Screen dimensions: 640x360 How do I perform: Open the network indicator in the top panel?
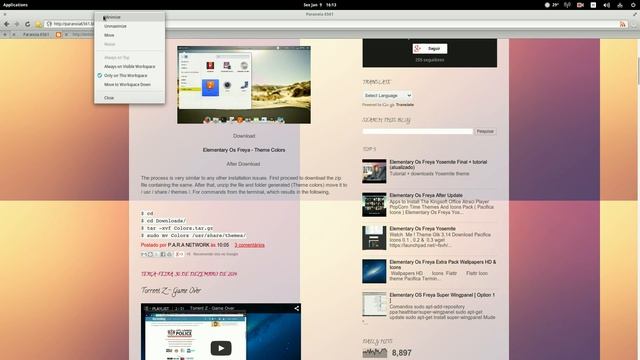point(567,5)
